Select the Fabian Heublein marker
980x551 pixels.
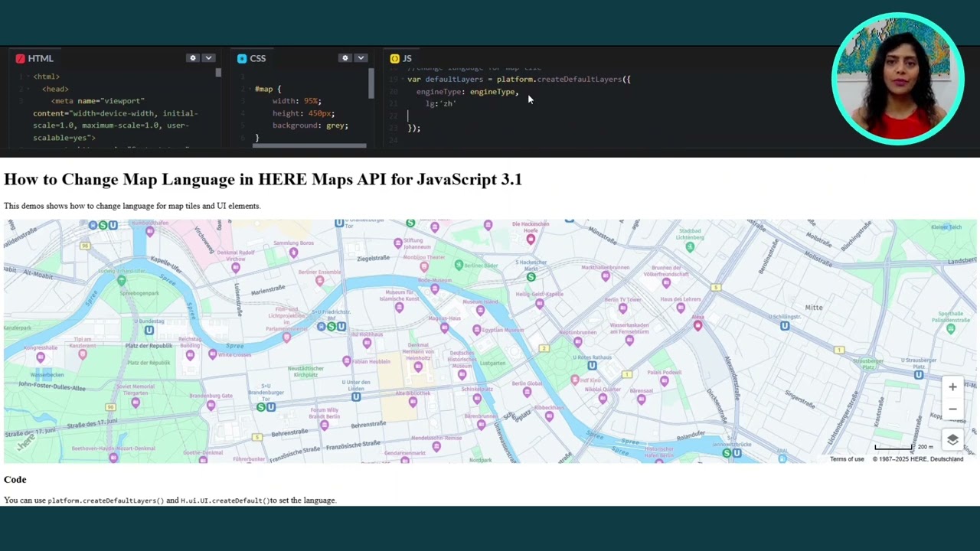coord(347,361)
